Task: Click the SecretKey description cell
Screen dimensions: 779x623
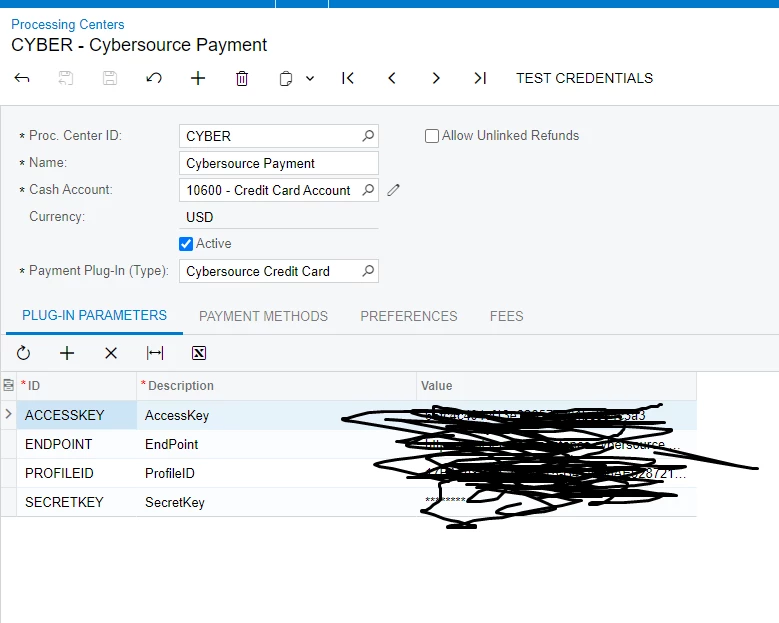Action: point(276,502)
